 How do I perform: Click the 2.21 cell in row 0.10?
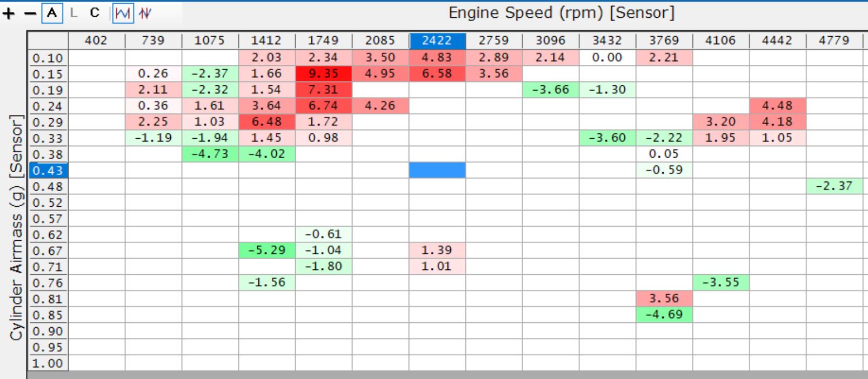pyautogui.click(x=664, y=58)
